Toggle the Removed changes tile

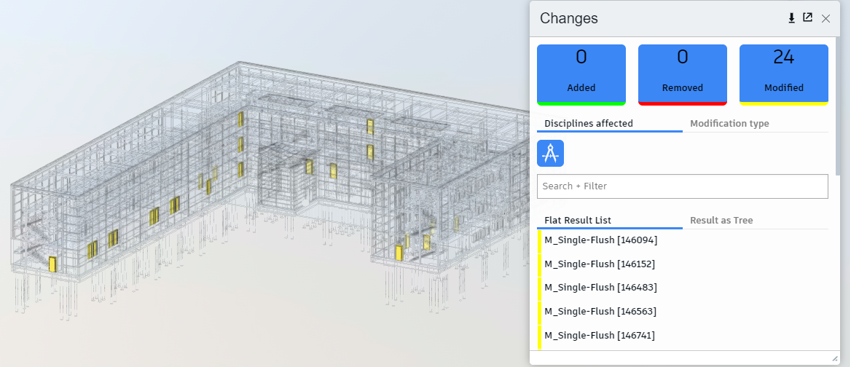pyautogui.click(x=682, y=75)
